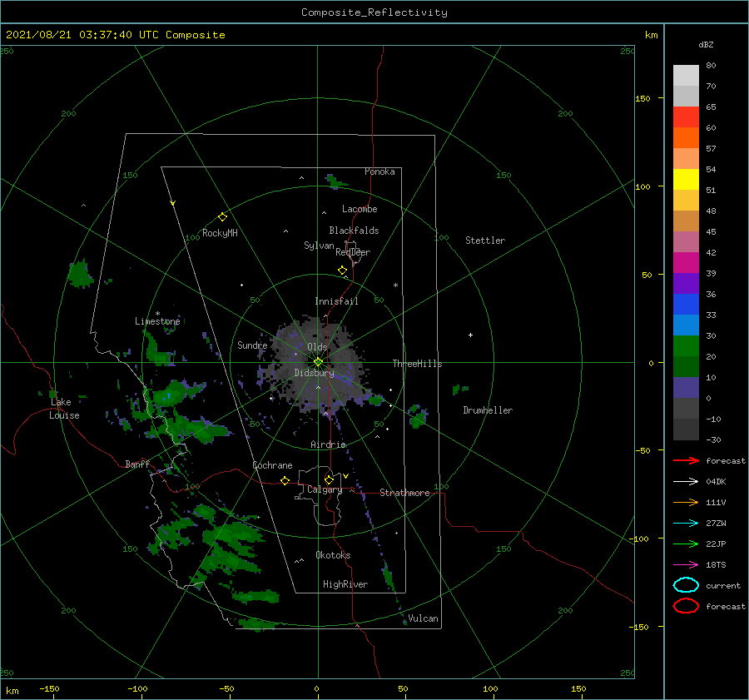
Task: Click the orange 111V arrow legend icon
Action: [686, 502]
